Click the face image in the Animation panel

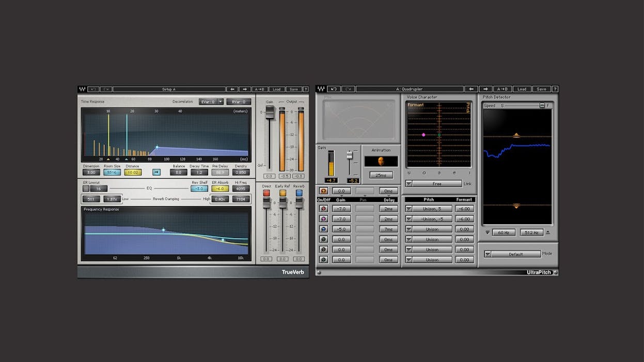[x=381, y=160]
